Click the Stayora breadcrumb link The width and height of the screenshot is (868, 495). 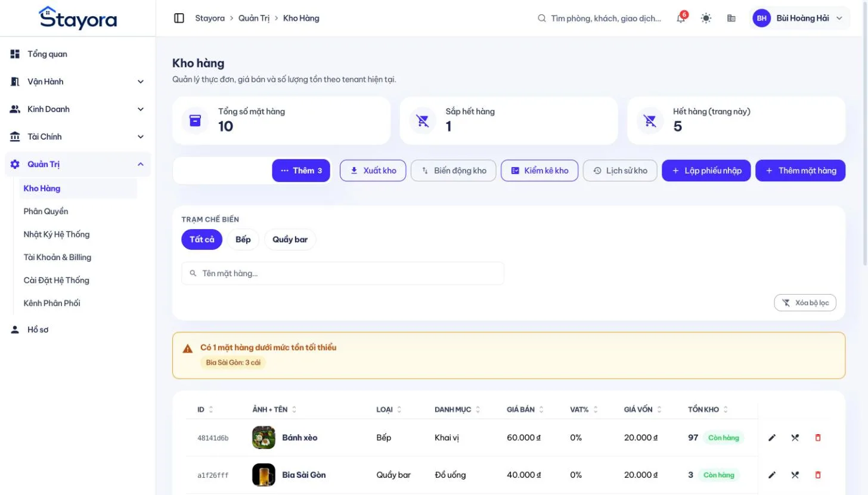(x=210, y=18)
